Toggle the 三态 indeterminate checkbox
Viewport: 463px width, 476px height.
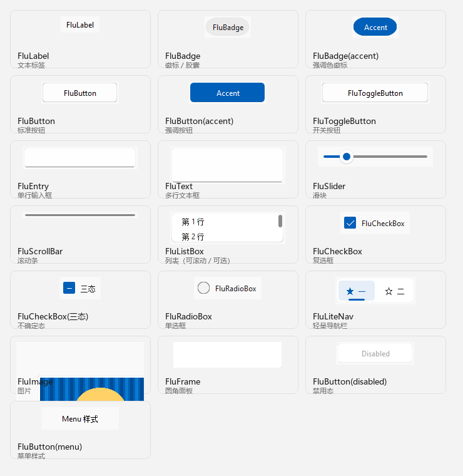[x=69, y=287]
